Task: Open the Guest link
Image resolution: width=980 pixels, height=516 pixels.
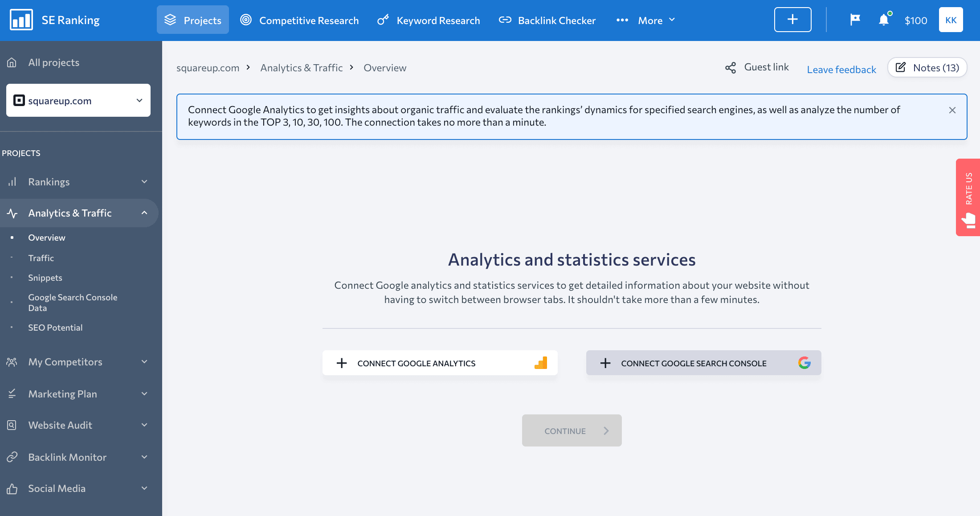Action: [x=766, y=67]
